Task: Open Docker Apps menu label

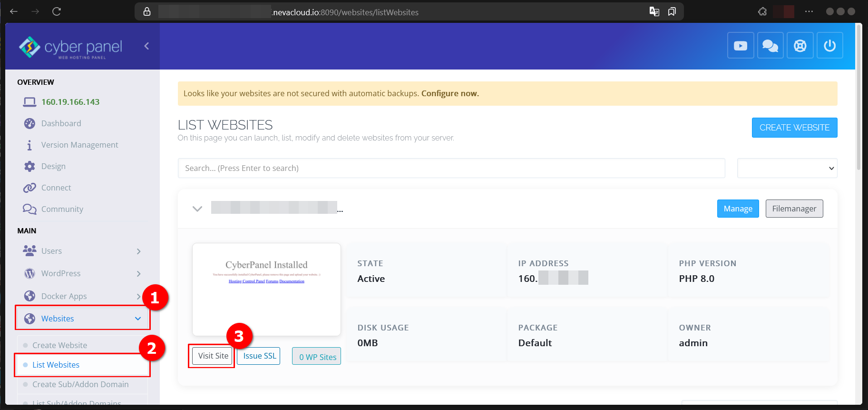Action: click(64, 296)
